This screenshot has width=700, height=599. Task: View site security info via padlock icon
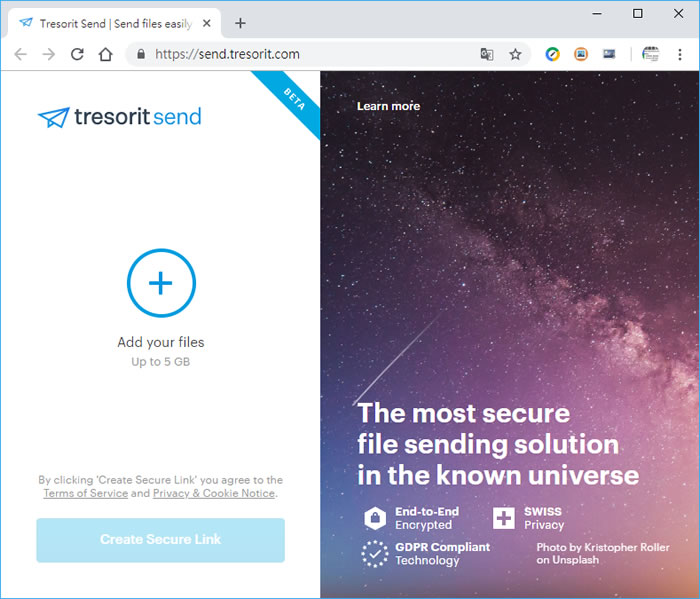(141, 54)
